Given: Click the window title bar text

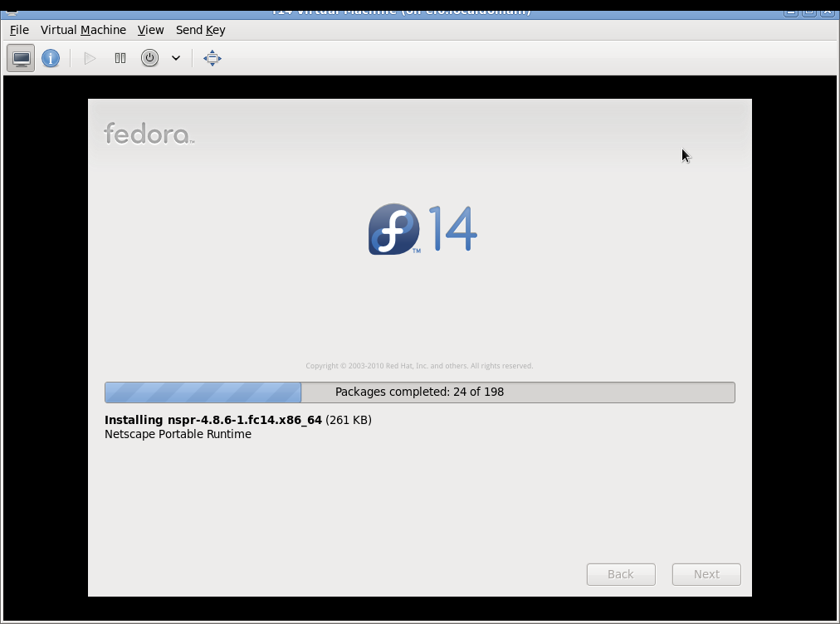Looking at the screenshot, I should (x=401, y=10).
